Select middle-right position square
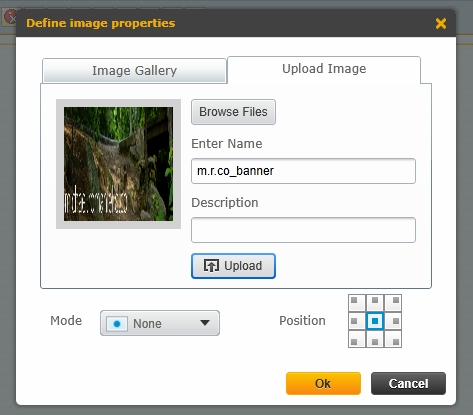The image size is (473, 415). pos(393,321)
